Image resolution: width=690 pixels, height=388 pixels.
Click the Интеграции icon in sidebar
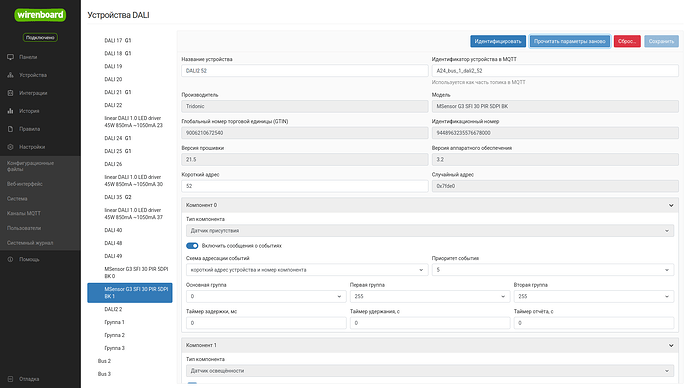tap(10, 93)
